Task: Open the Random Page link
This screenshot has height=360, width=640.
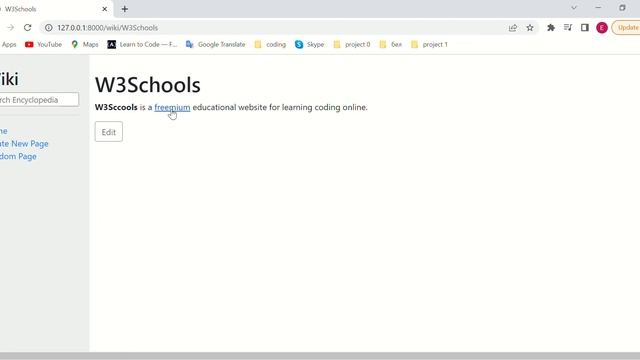Action: [18, 156]
